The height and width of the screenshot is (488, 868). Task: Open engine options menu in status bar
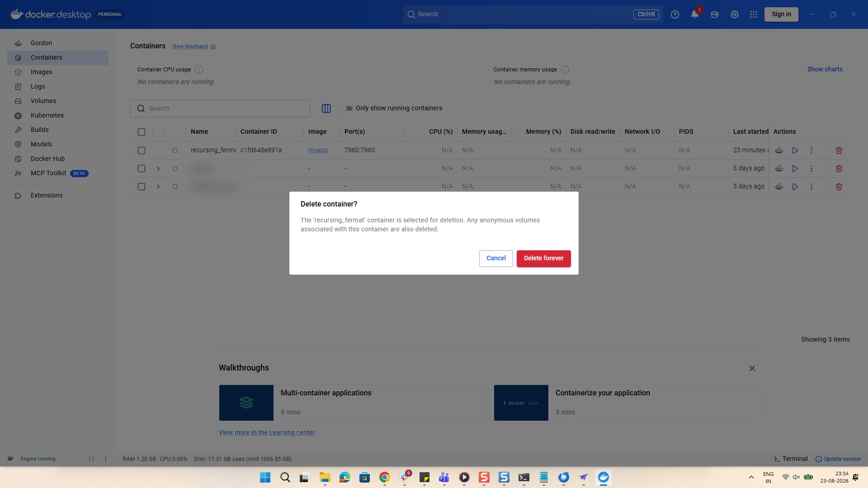pos(106,459)
